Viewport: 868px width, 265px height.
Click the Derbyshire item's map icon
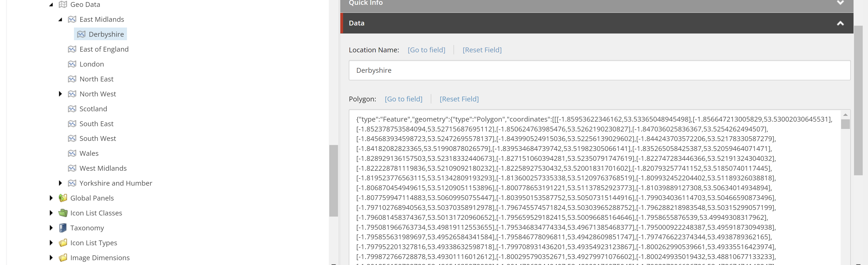coord(81,34)
